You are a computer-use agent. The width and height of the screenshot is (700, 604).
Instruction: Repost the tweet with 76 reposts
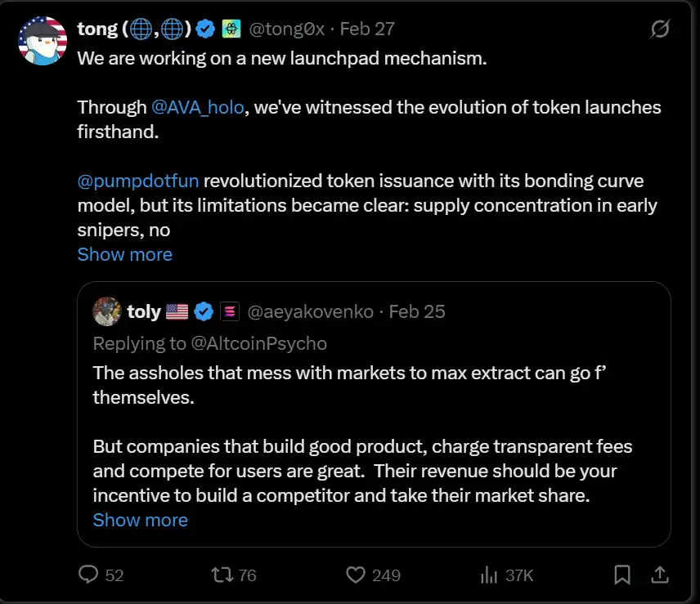click(222, 575)
